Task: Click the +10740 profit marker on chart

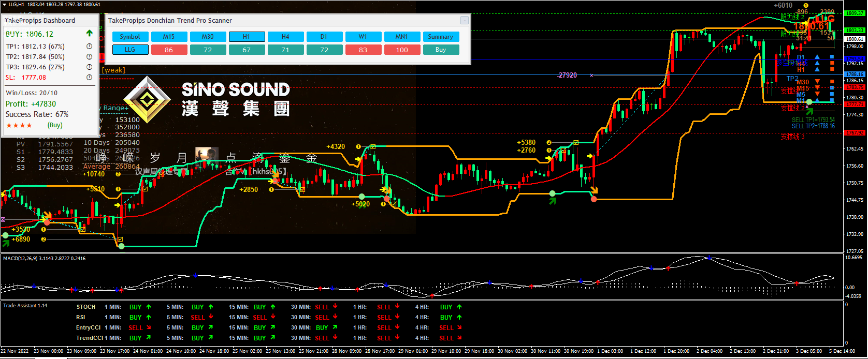Action: (94, 174)
